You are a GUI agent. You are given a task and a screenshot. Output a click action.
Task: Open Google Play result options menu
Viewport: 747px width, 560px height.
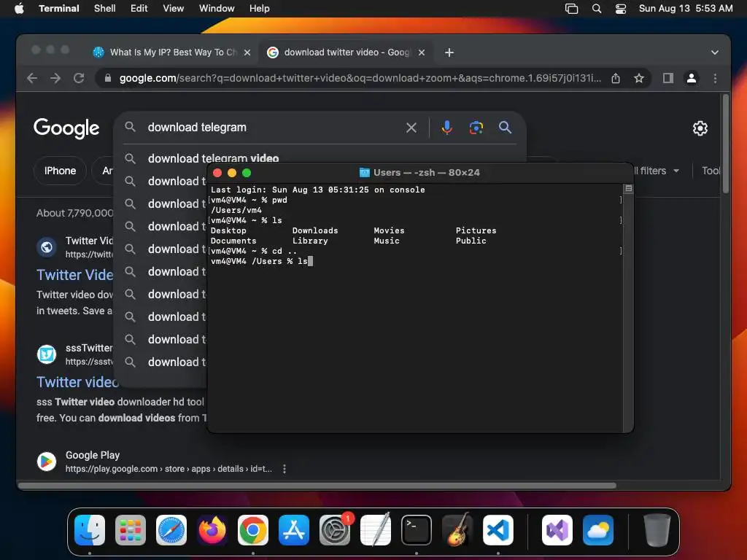coord(285,469)
